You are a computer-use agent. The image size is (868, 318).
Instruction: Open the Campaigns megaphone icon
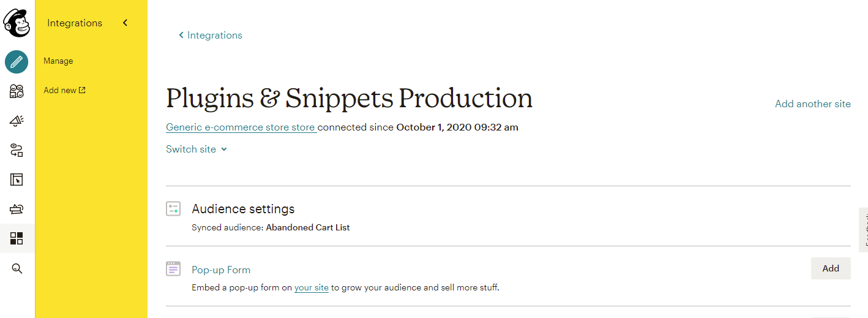(x=17, y=121)
